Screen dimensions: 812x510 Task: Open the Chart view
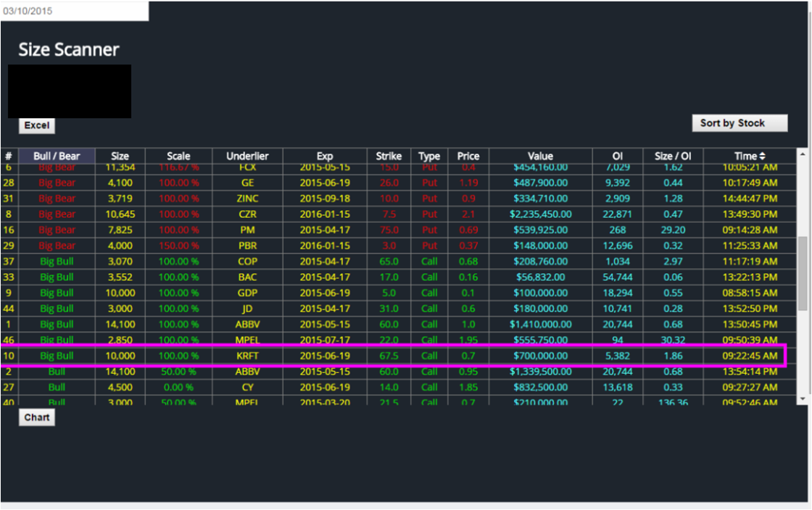[36, 417]
